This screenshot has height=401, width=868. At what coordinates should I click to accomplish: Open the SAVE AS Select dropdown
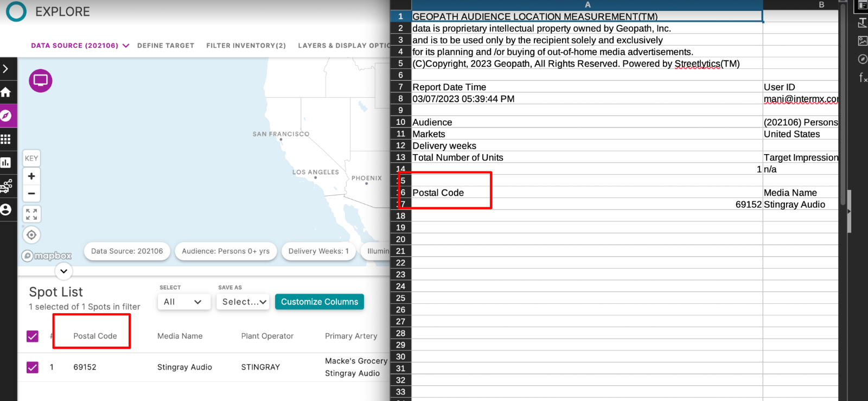point(243,302)
